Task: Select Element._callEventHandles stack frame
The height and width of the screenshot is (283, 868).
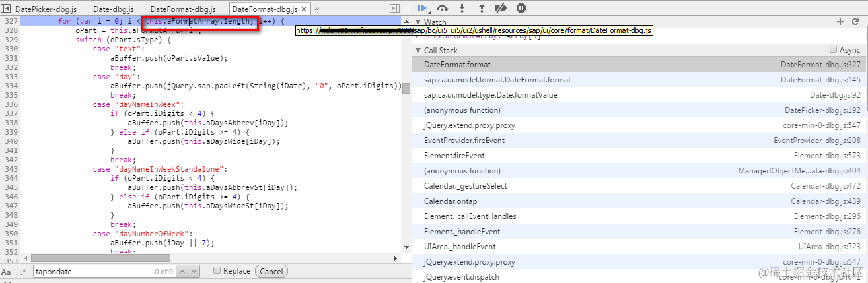Action: 639,216
